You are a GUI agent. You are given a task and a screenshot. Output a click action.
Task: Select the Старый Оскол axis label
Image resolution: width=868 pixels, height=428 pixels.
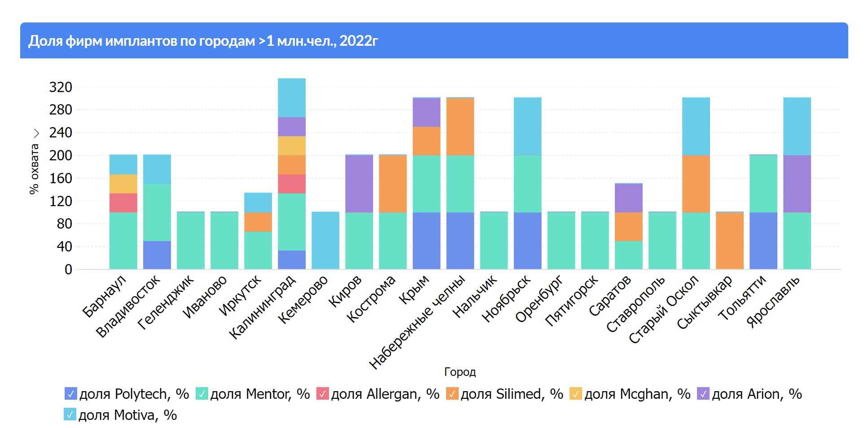click(x=664, y=309)
